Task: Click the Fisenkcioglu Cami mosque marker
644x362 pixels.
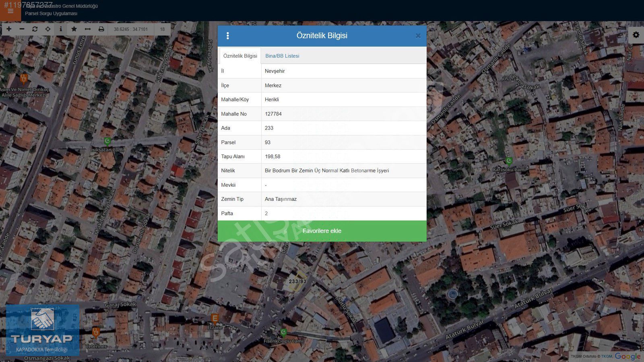Action: (x=283, y=332)
